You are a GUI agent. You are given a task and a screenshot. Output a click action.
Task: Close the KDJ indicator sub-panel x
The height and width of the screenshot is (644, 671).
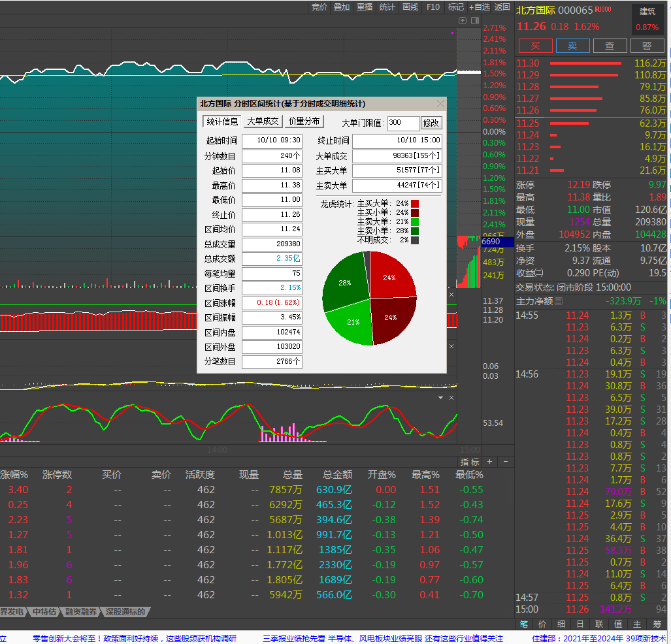coord(451,398)
